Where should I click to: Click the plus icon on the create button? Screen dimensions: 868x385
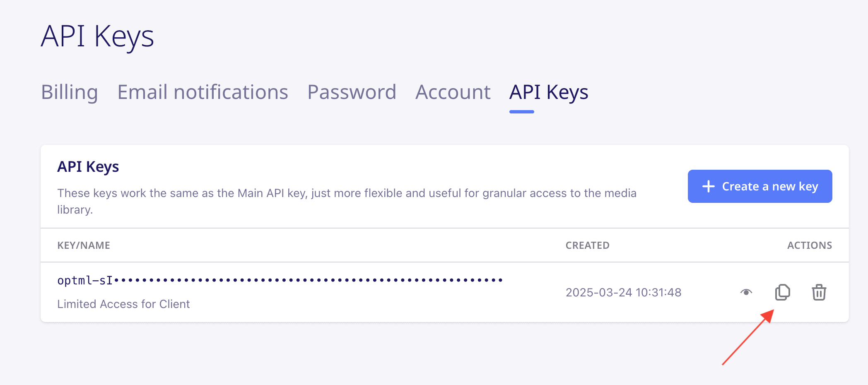click(708, 186)
